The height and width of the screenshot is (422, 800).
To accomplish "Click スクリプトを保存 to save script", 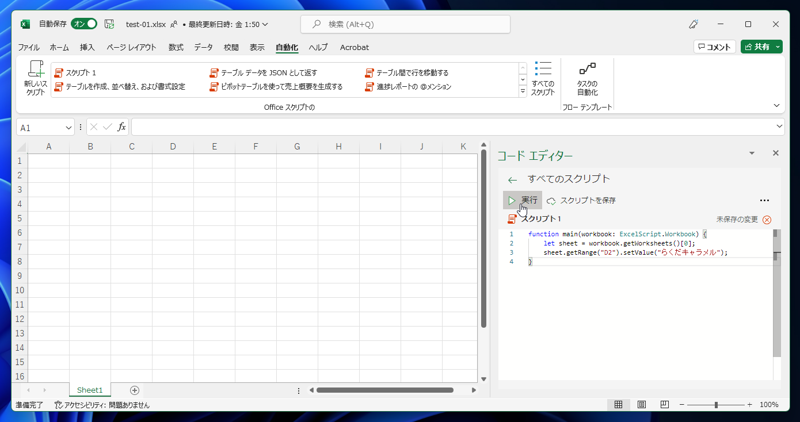I will pos(581,201).
